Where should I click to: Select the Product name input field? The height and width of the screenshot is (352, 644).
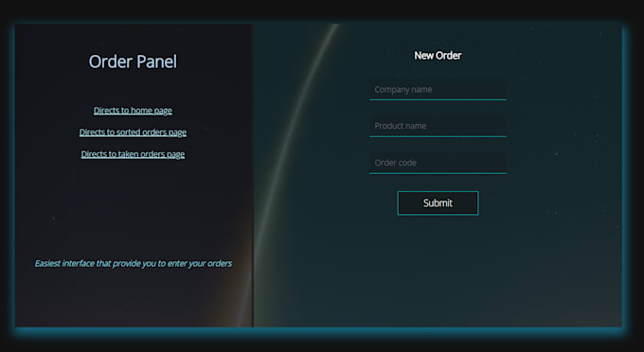click(x=438, y=126)
